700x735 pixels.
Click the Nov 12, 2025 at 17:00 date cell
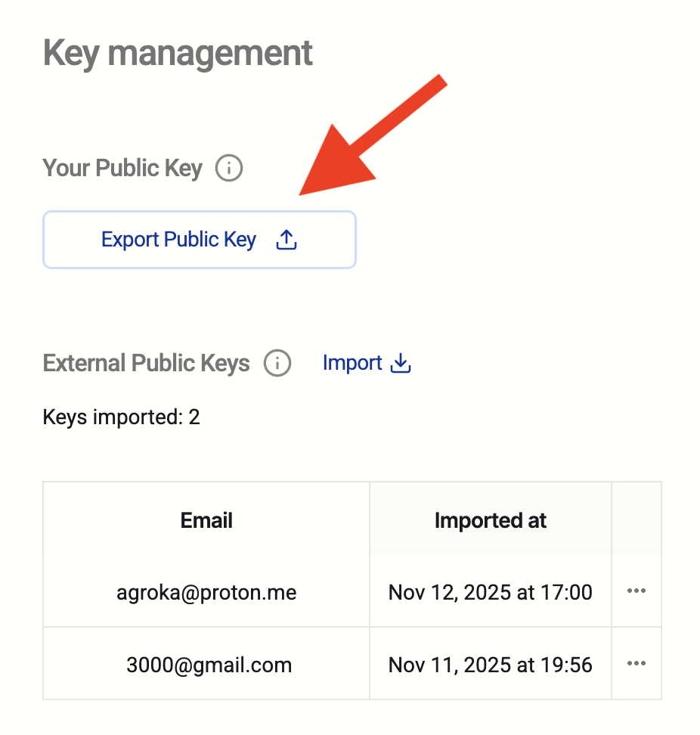click(490, 592)
